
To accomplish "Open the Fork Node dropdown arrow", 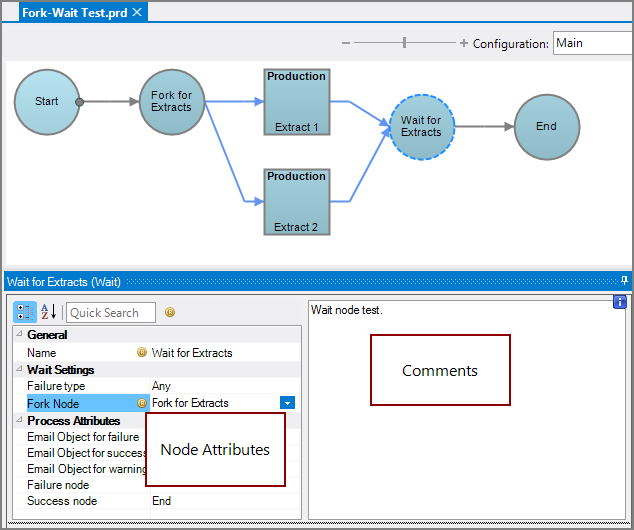I will click(287, 403).
